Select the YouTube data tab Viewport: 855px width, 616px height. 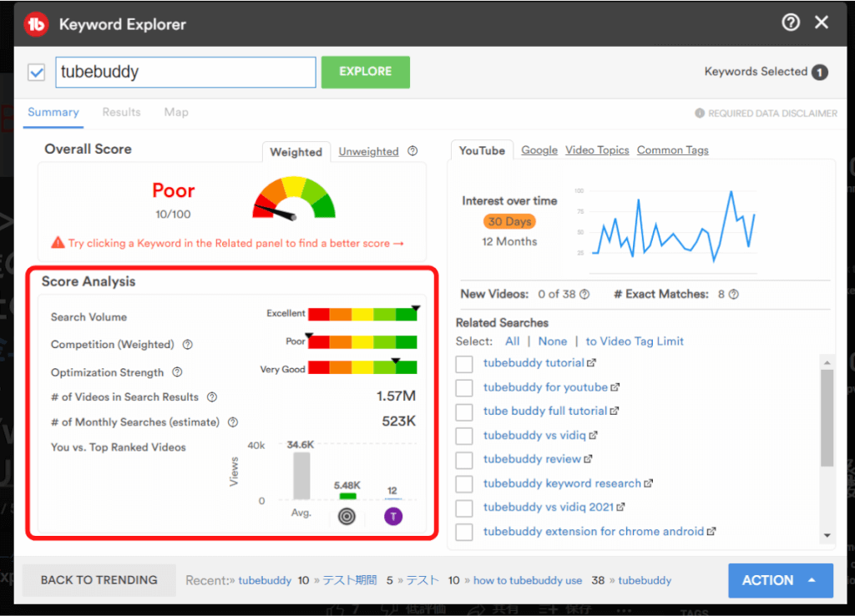coord(482,150)
